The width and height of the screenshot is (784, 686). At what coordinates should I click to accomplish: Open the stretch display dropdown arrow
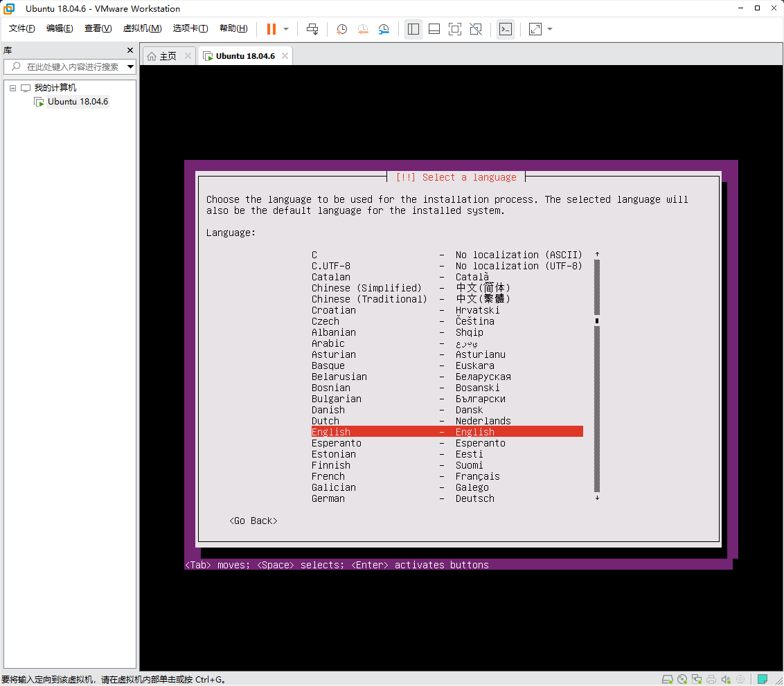pyautogui.click(x=550, y=29)
